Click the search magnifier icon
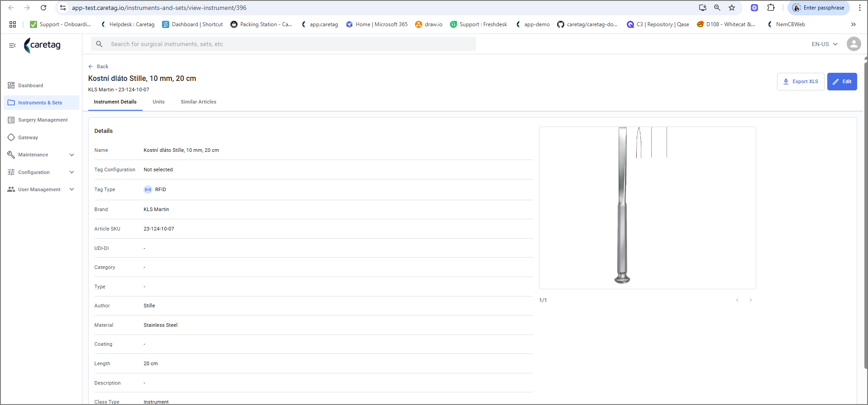Viewport: 868px width, 405px height. pos(100,44)
